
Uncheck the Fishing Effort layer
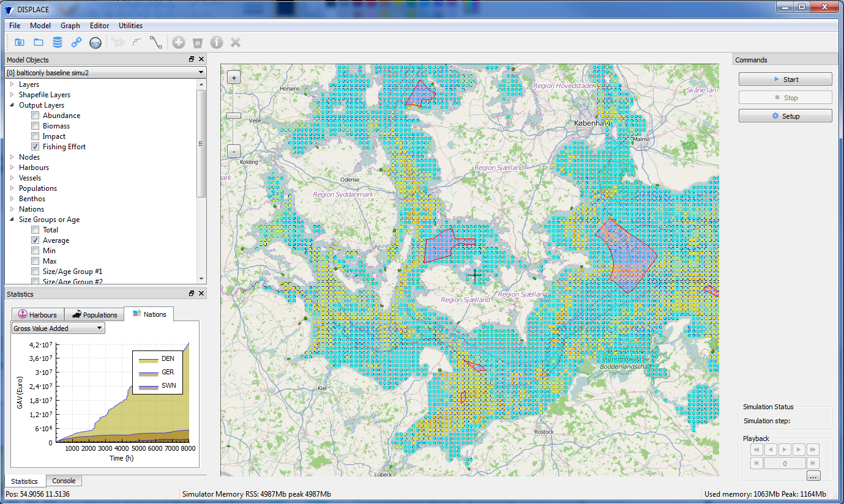coord(35,147)
